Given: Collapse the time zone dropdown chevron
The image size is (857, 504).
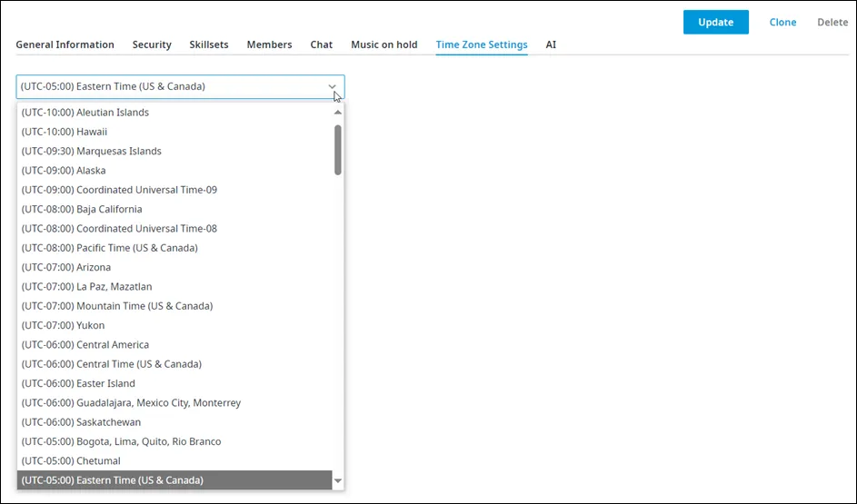Looking at the screenshot, I should point(332,87).
